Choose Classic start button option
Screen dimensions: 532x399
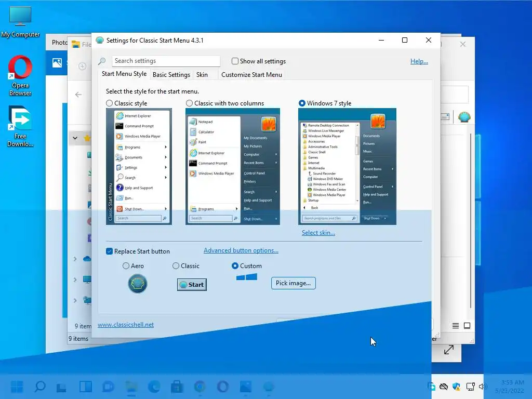point(176,265)
